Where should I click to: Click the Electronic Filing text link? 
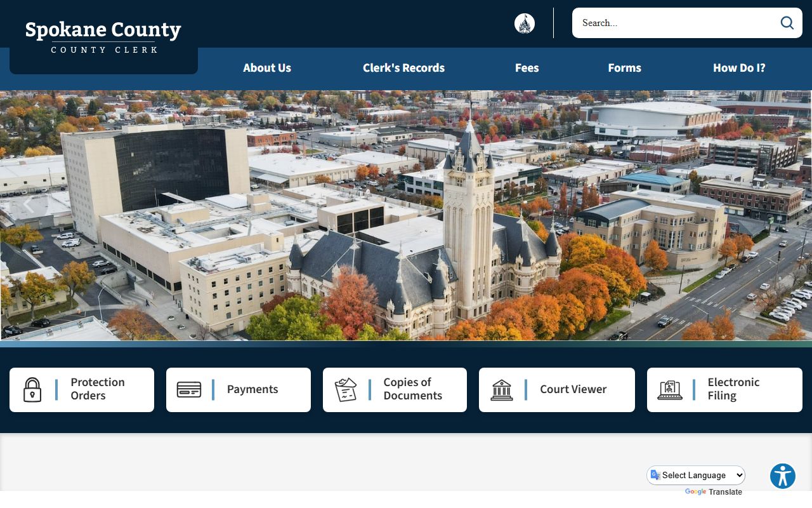(x=733, y=389)
